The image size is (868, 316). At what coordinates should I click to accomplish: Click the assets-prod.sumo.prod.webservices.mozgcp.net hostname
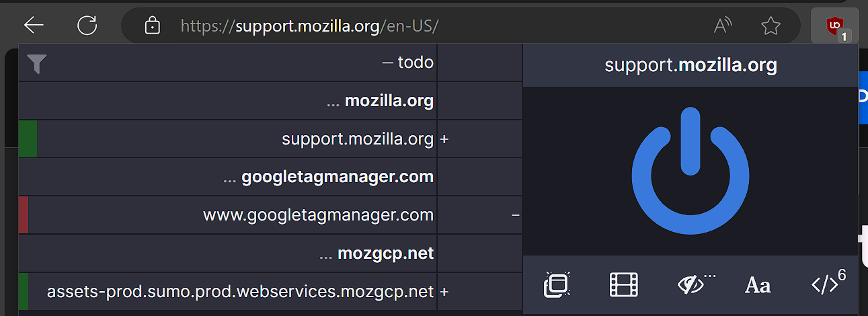[x=240, y=292]
